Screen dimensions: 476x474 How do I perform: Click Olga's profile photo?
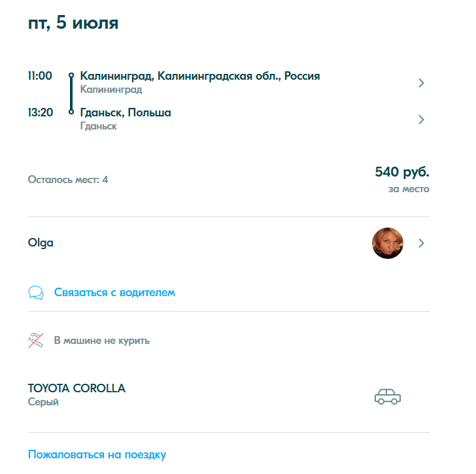pos(388,243)
